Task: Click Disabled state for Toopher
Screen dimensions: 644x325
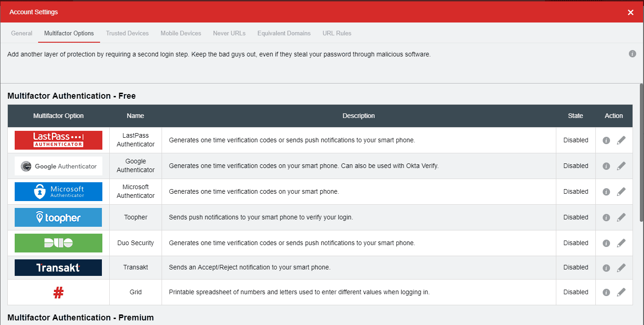Action: 576,217
